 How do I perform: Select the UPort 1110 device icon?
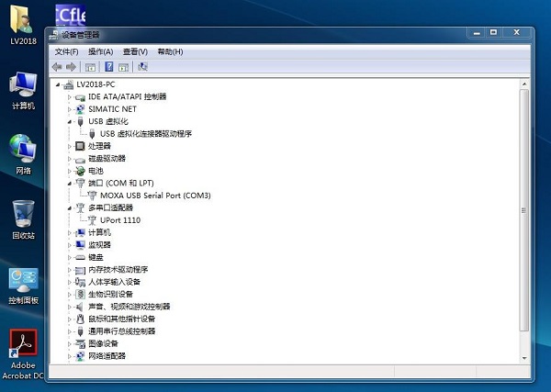(x=92, y=220)
